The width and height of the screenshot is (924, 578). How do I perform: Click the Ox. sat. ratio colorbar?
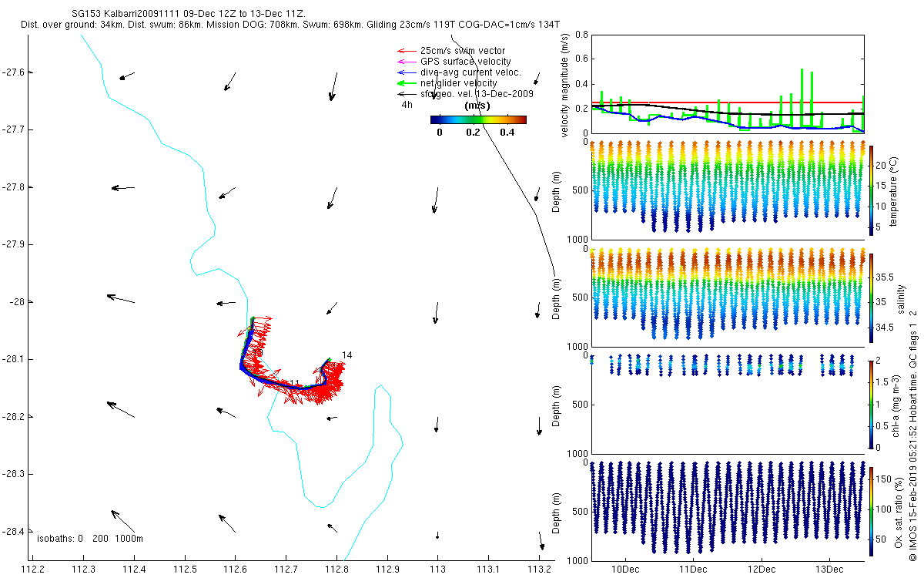click(x=872, y=511)
